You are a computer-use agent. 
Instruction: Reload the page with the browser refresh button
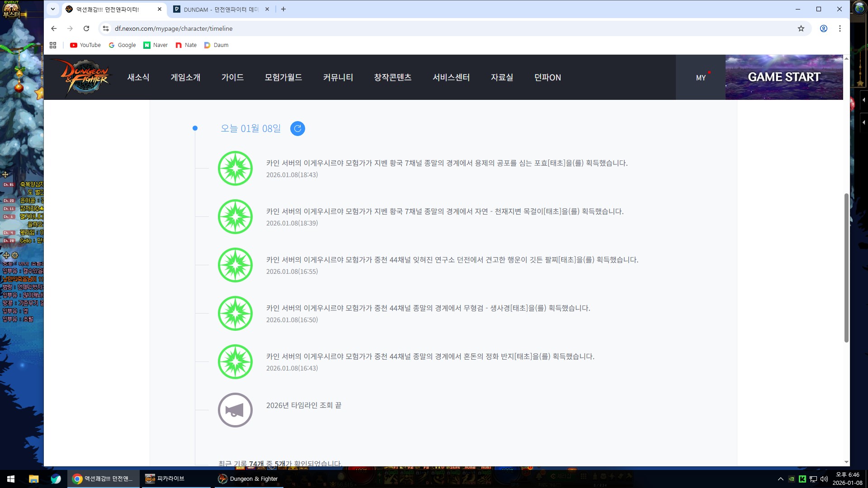click(x=86, y=28)
